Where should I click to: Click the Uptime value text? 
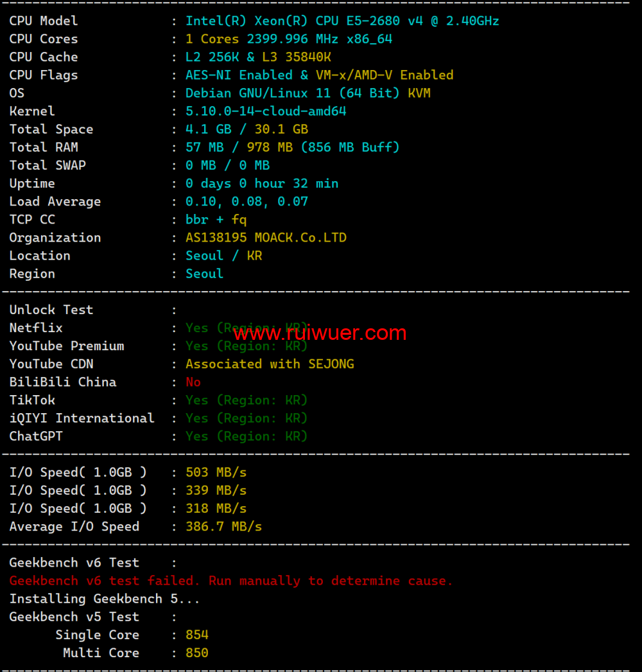pyautogui.click(x=262, y=183)
